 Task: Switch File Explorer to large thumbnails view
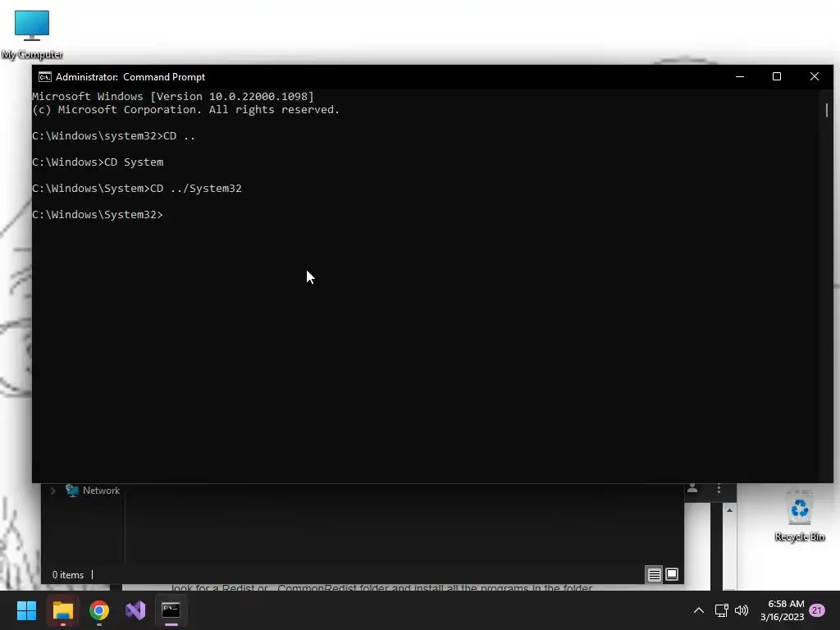(672, 575)
